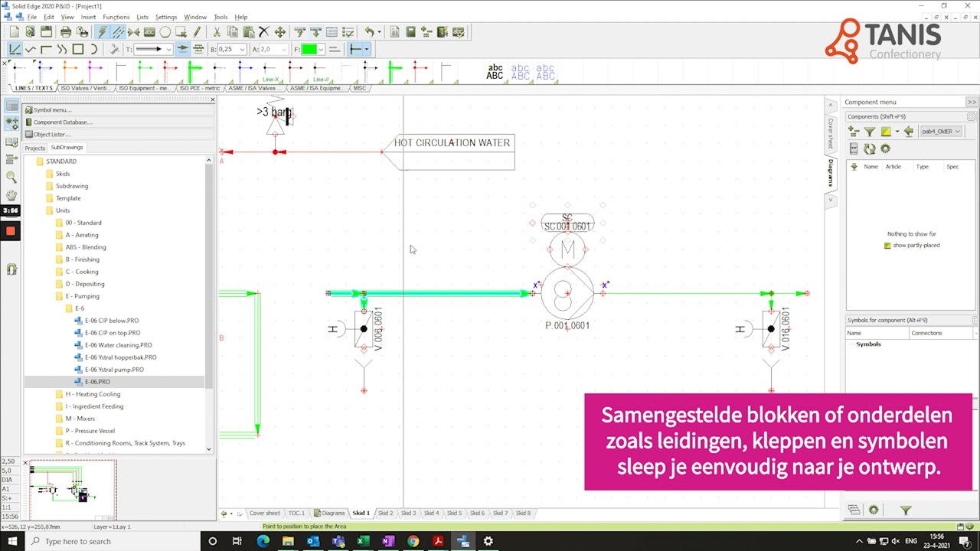Pick the magenta line symbol
Screen dimensions: 980x551
95,71
